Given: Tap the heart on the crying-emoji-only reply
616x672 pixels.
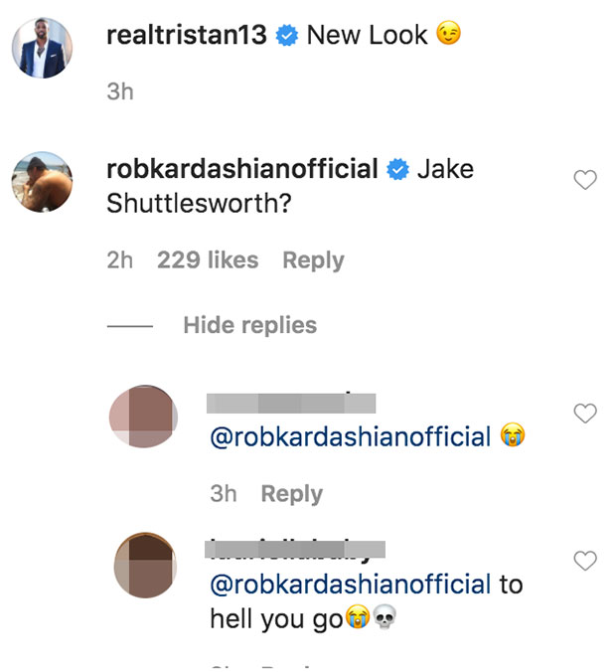Looking at the screenshot, I should (x=586, y=414).
